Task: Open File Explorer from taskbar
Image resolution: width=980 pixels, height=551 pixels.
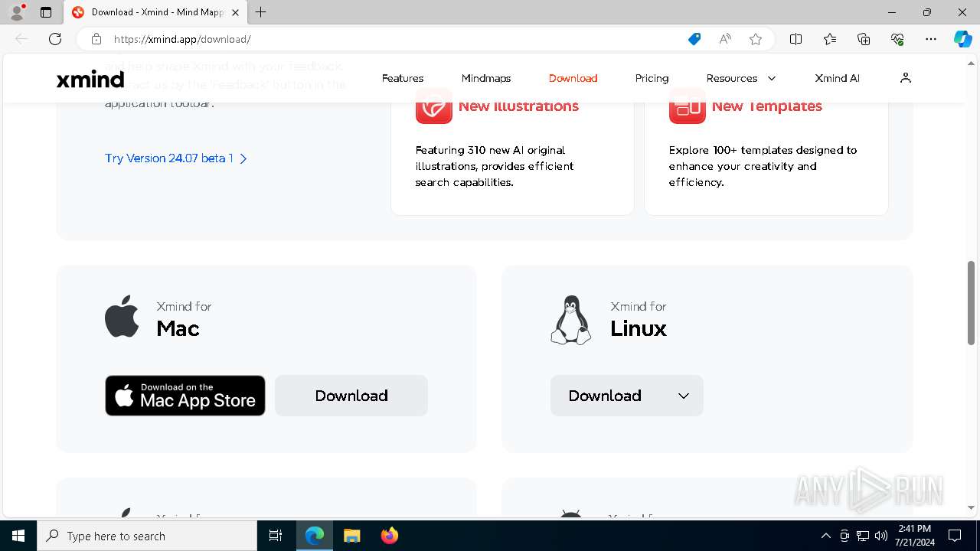Action: [351, 536]
